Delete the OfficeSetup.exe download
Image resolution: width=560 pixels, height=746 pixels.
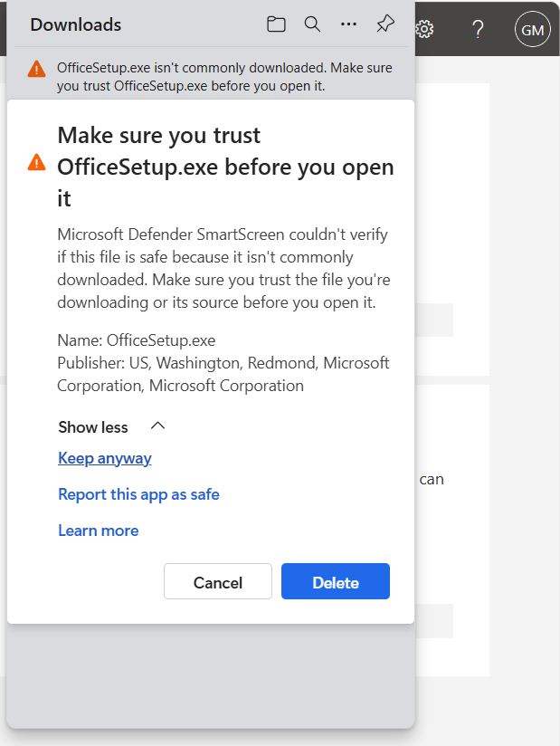coord(336,581)
